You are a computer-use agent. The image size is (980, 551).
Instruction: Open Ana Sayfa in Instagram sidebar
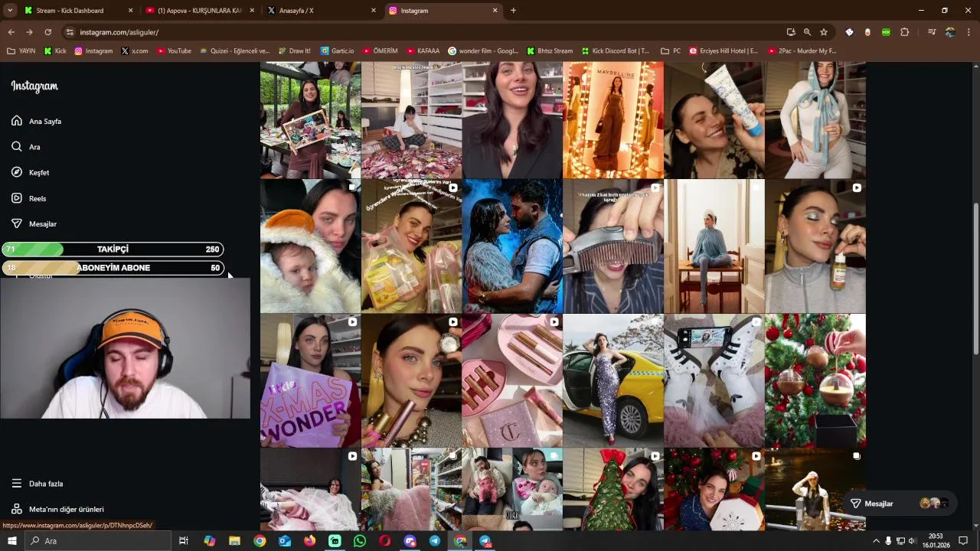point(36,121)
